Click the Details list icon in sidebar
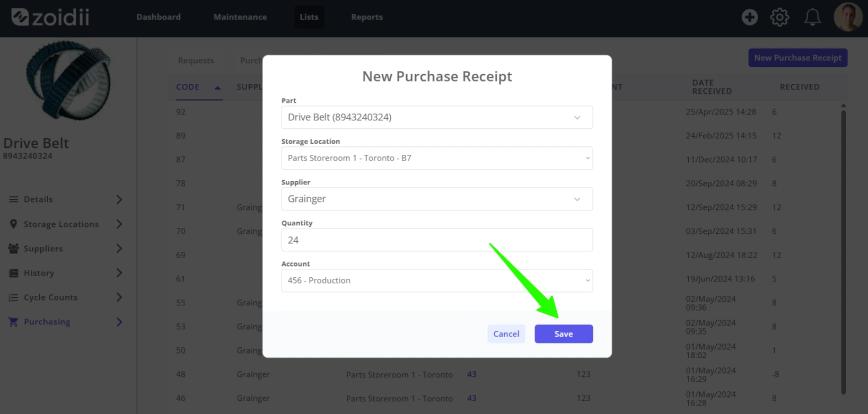This screenshot has height=414, width=868. (14, 199)
